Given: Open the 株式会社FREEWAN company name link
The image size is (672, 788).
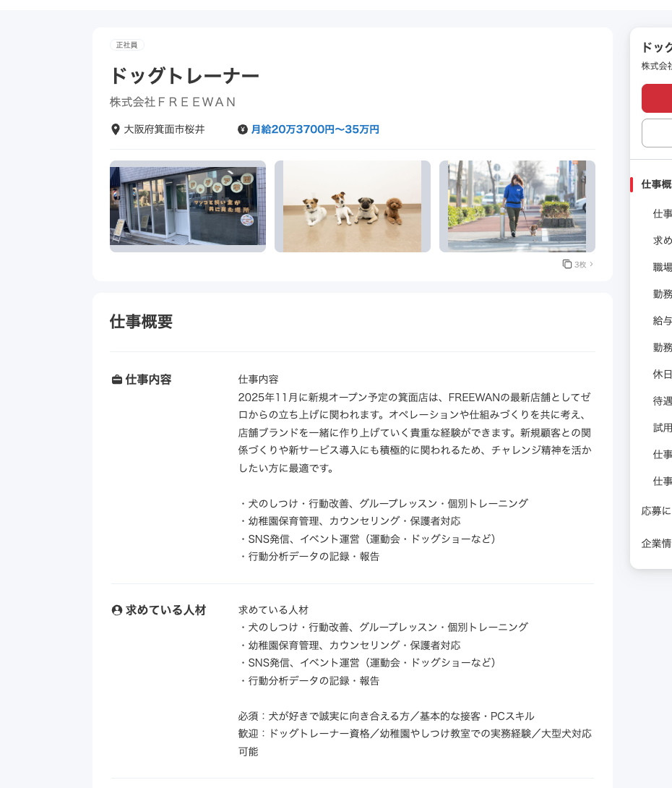Looking at the screenshot, I should click(x=173, y=102).
